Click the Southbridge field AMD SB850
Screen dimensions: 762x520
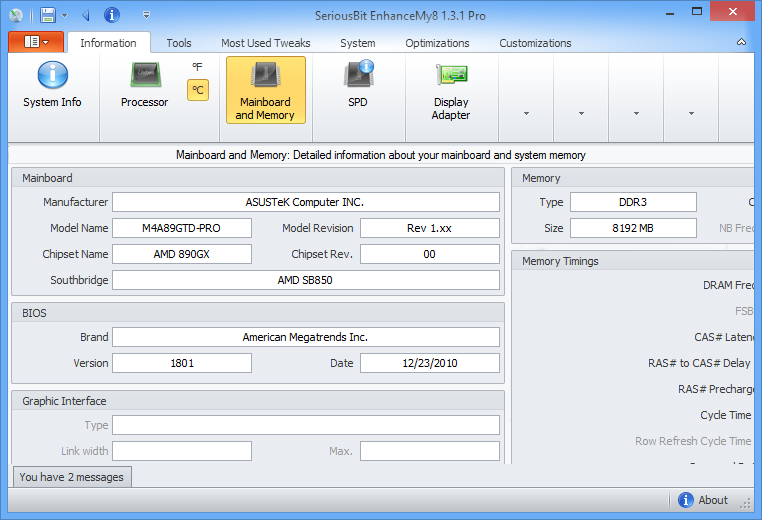click(306, 280)
